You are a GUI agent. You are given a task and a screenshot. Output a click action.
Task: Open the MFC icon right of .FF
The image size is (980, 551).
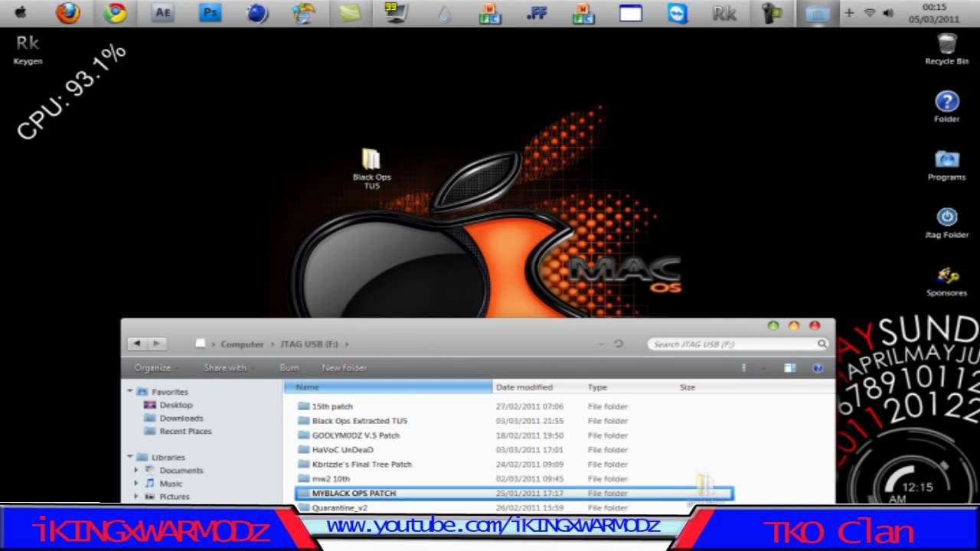pos(584,13)
